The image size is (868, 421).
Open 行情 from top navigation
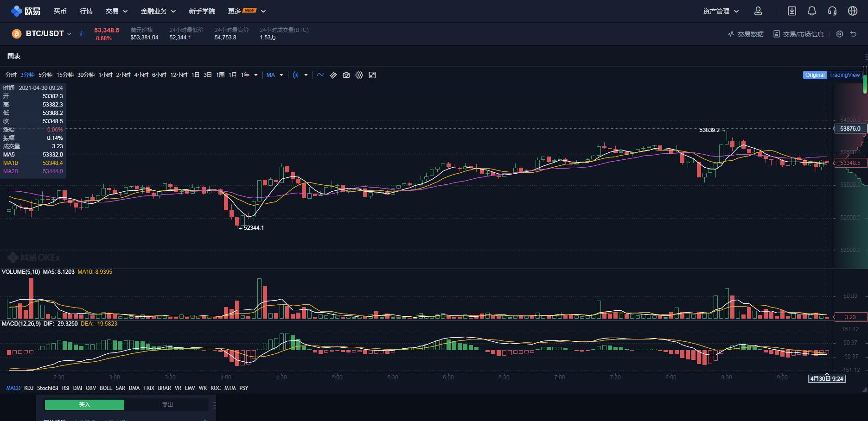click(x=86, y=11)
